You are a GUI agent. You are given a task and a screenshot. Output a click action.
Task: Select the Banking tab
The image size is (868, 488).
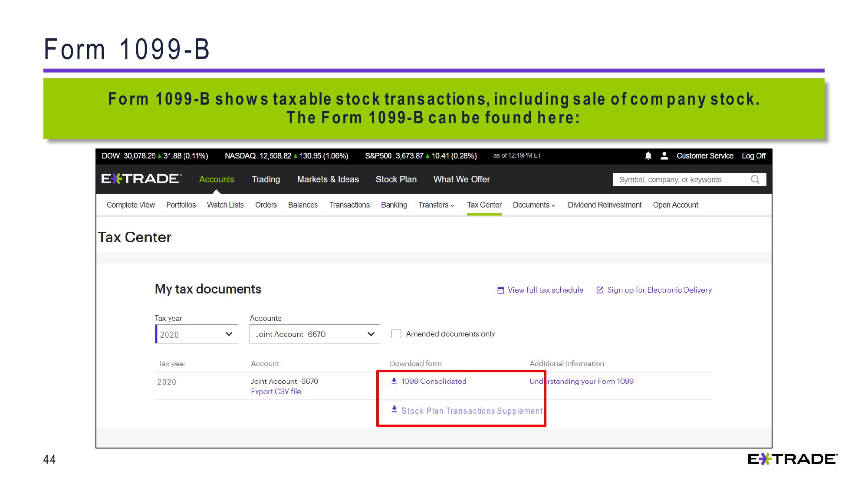click(394, 205)
